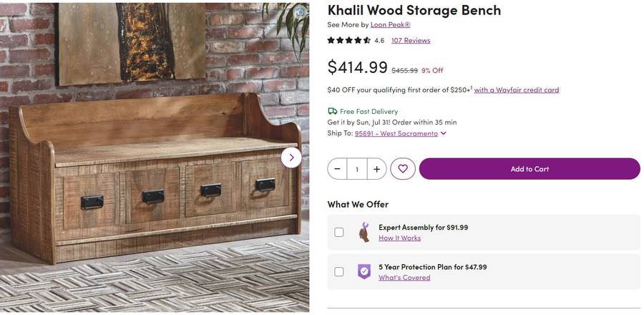Visit the Loon Peak brand link
This screenshot has width=644, height=315.
(x=390, y=24)
